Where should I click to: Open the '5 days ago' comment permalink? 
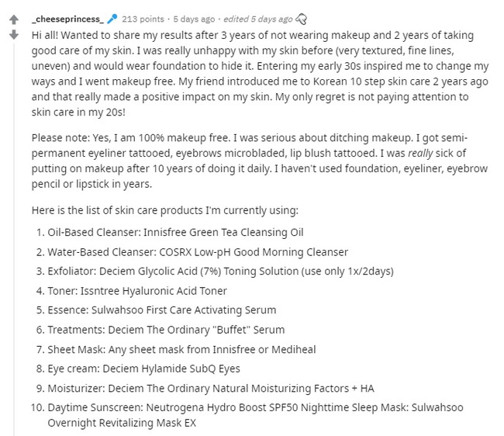194,19
